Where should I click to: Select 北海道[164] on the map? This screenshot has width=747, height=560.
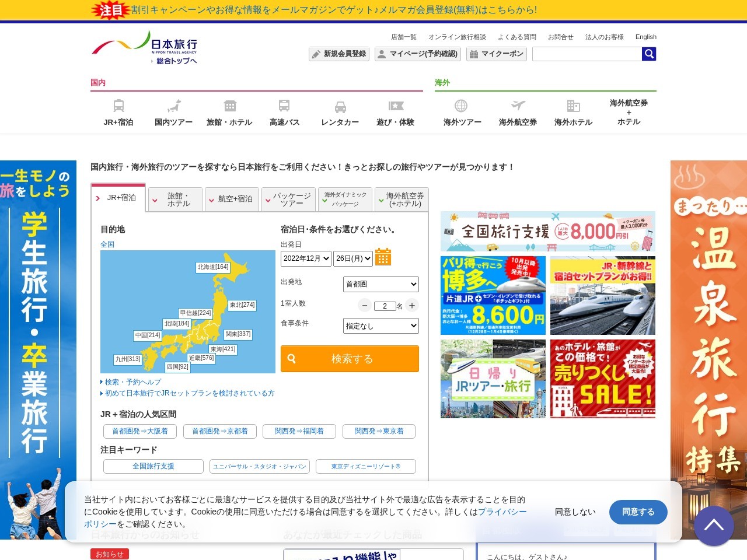coord(213,267)
